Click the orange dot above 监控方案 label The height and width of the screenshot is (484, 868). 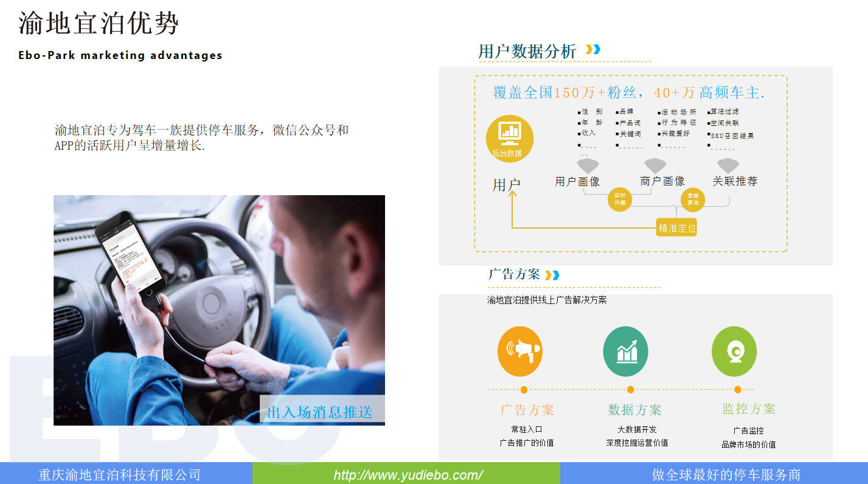click(x=737, y=390)
